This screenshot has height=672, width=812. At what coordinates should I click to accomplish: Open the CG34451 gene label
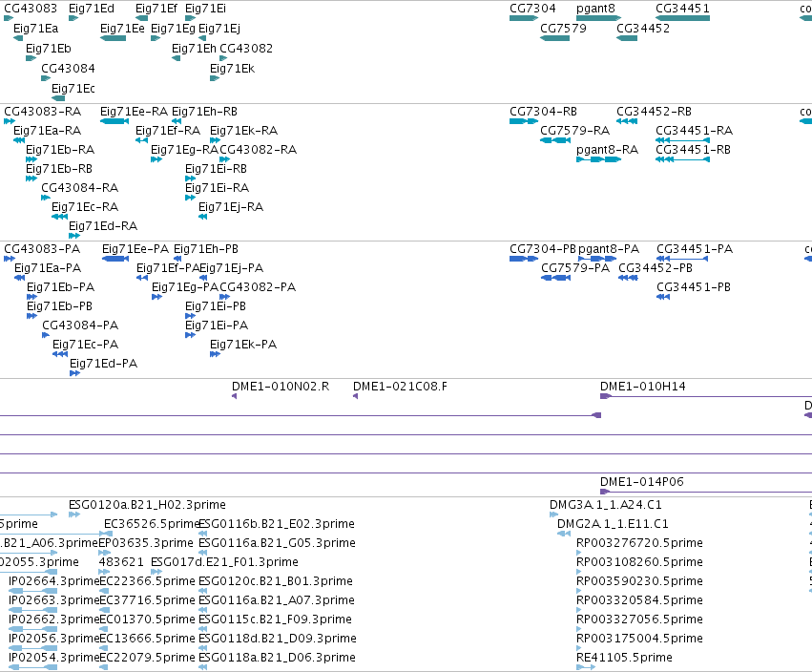pos(682,9)
